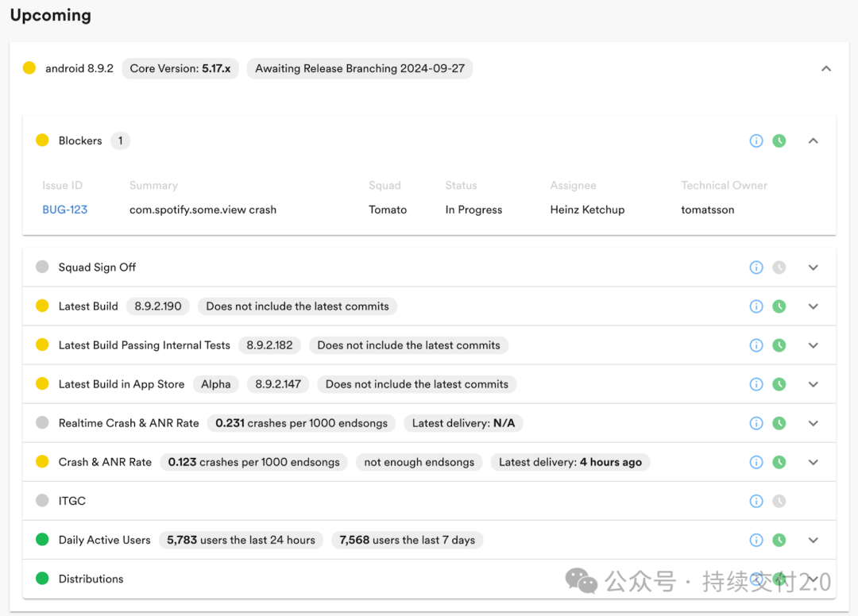Viewport: 858px width, 616px height.
Task: Open the BUG-123 issue link
Action: click(64, 210)
